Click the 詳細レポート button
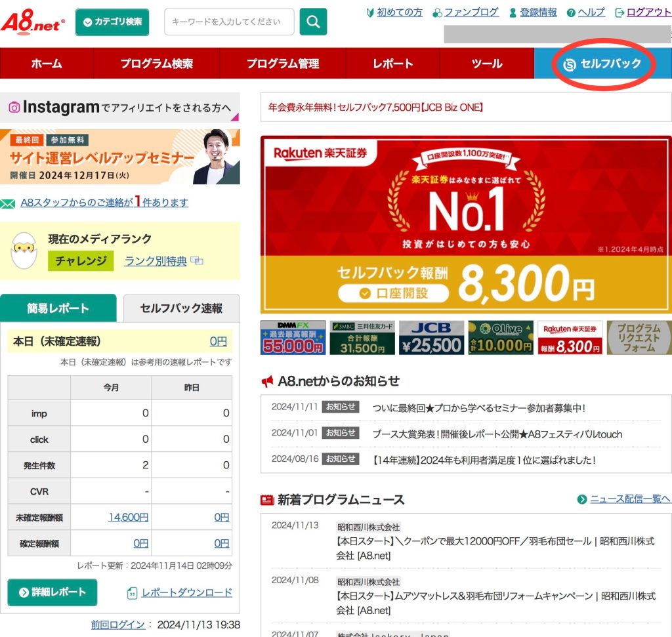Screen dimensions: 672x637 click(52, 592)
